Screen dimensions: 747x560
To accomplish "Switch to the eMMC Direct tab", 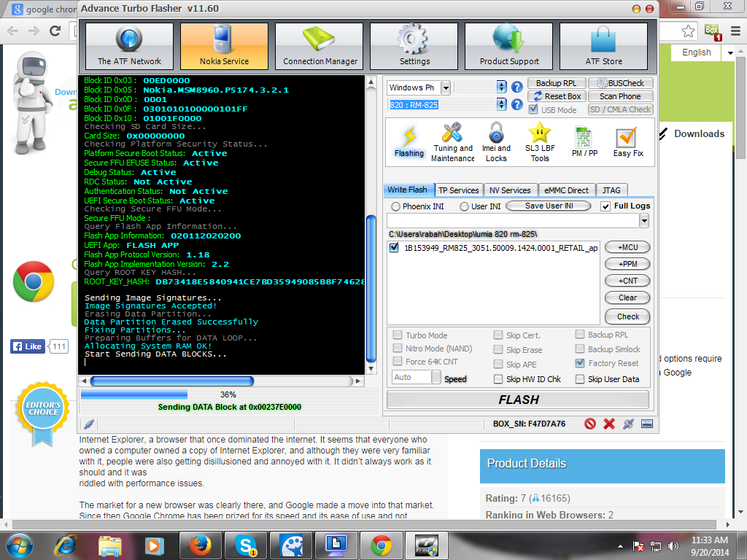I will click(x=566, y=190).
